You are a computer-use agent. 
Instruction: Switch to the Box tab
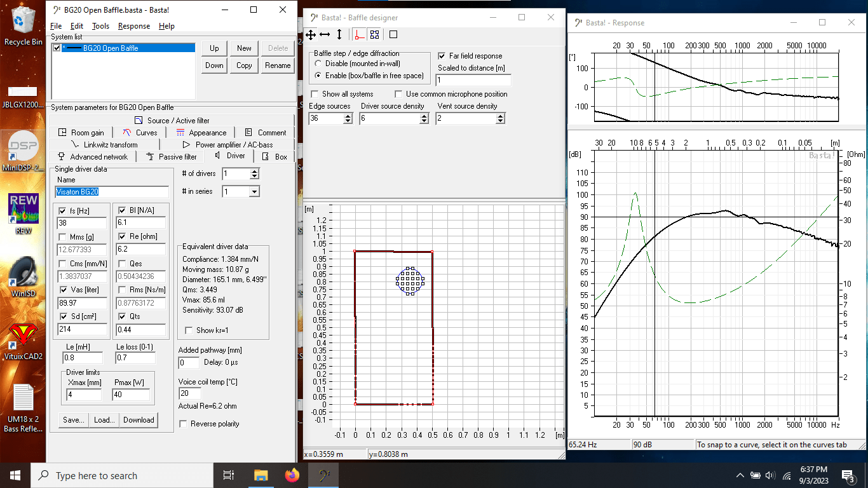point(275,156)
